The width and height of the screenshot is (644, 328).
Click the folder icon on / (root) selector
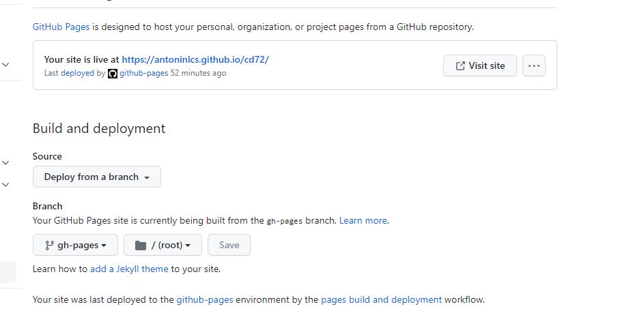(x=140, y=245)
